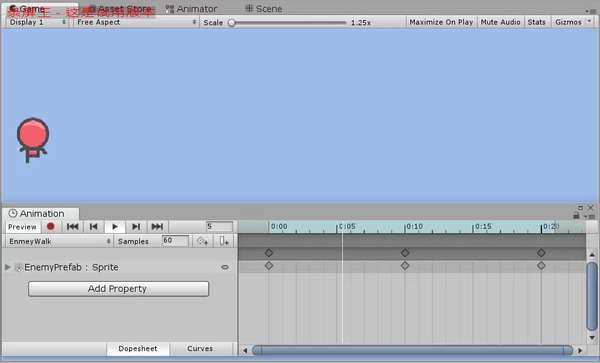Viewport: 600px width, 363px height.
Task: Click the Scale slider handle
Action: 232,23
